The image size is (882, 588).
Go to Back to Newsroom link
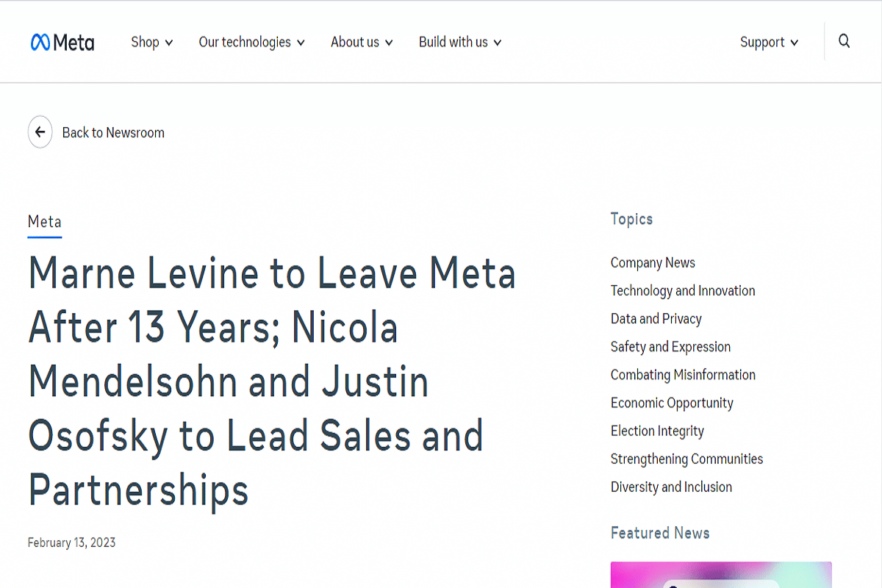pyautogui.click(x=113, y=133)
